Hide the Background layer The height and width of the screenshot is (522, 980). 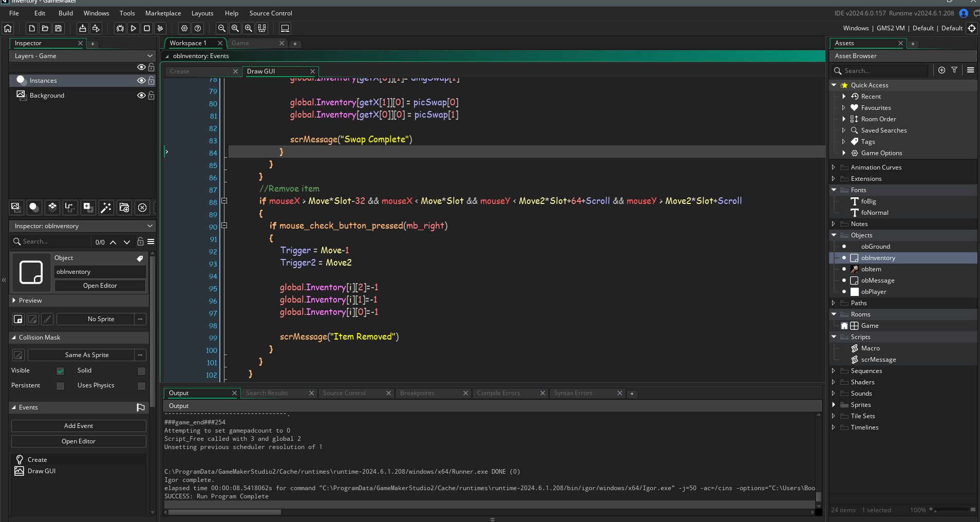[x=141, y=95]
